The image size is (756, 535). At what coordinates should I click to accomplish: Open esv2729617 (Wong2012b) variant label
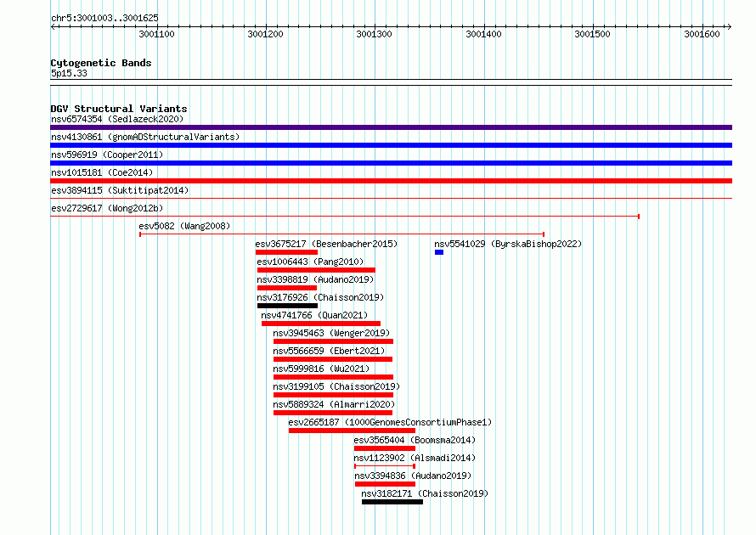(107, 208)
